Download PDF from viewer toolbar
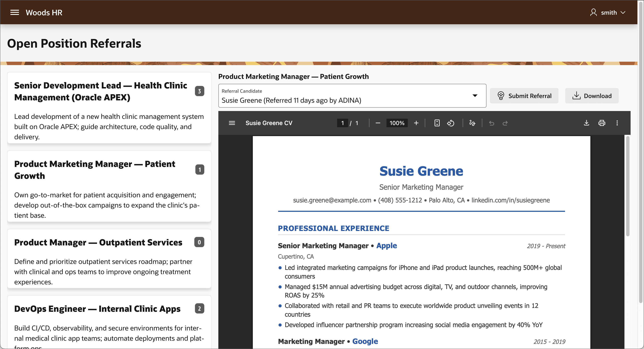This screenshot has width=644, height=349. point(586,123)
